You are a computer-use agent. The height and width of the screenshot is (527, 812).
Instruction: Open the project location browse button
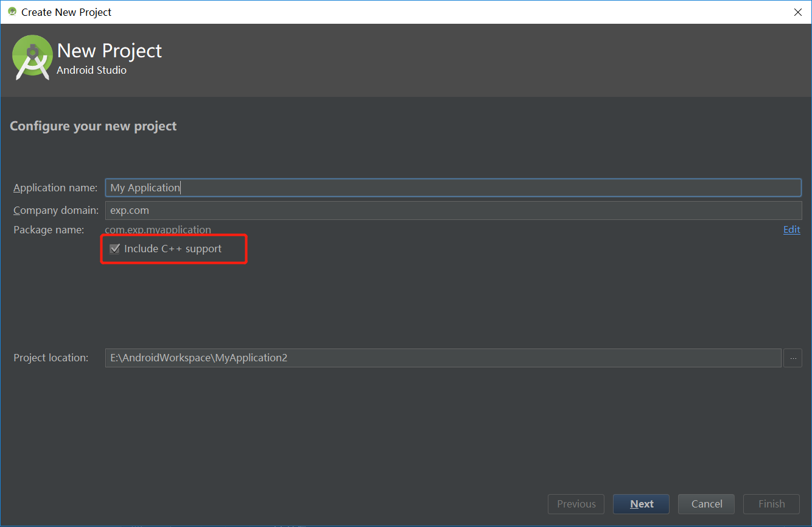[793, 358]
